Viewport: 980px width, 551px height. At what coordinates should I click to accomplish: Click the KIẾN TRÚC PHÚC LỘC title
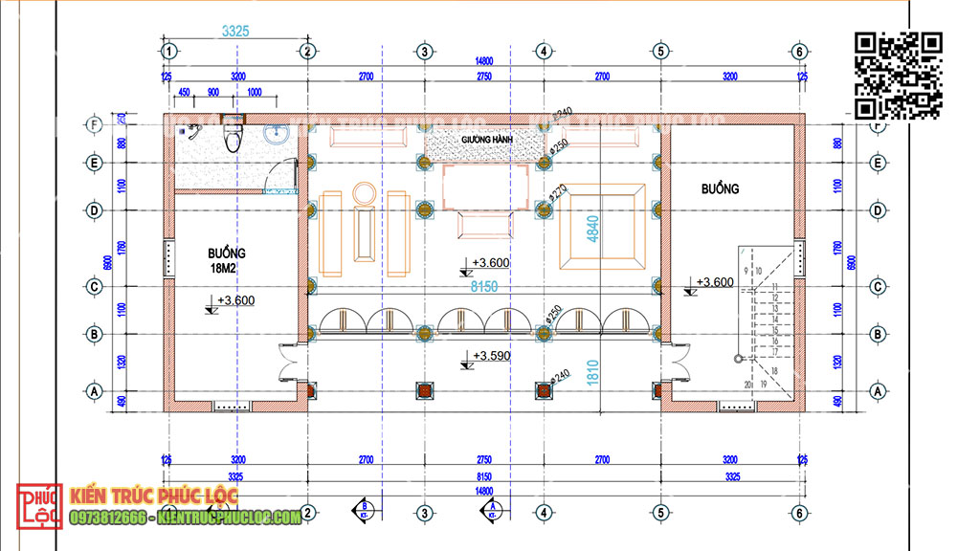pos(153,497)
